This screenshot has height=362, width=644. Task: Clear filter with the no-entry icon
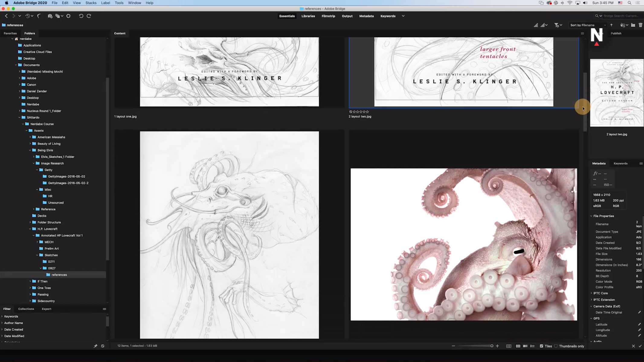pyautogui.click(x=103, y=346)
